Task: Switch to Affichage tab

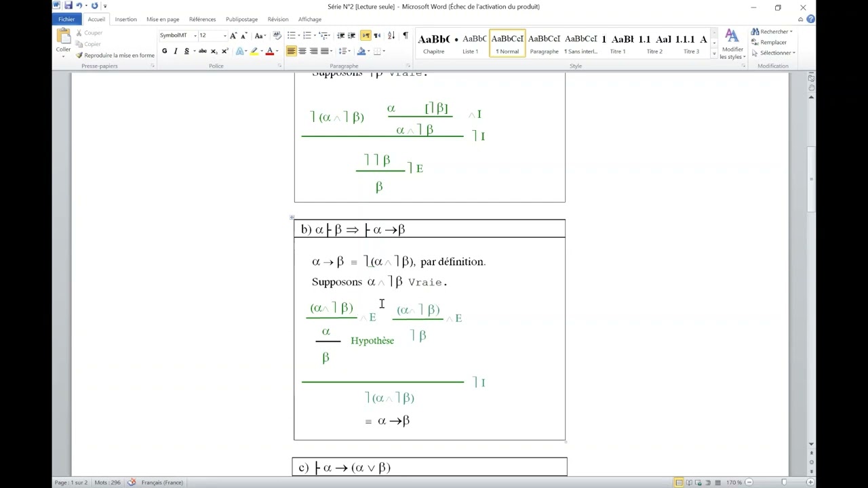Action: pos(310,19)
